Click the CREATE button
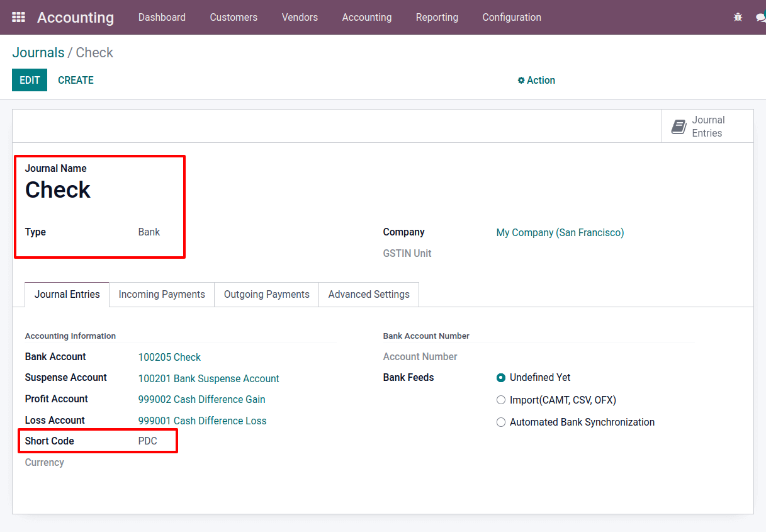 point(76,80)
